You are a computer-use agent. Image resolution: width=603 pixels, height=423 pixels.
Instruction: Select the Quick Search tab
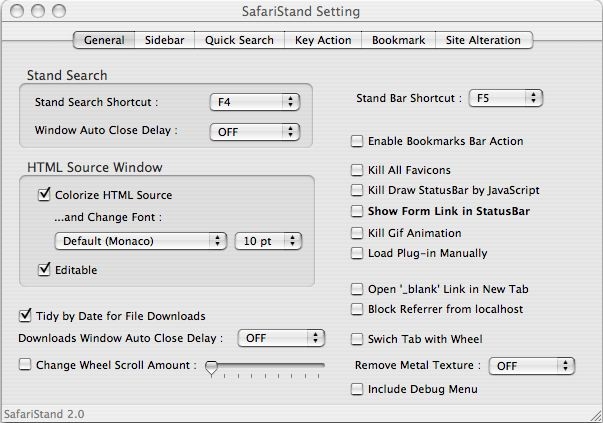pyautogui.click(x=239, y=40)
